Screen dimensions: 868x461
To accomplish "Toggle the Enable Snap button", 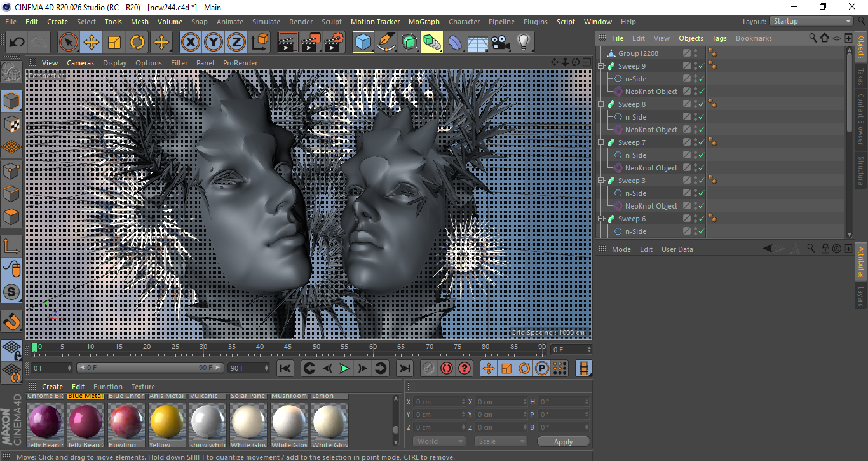I will [x=11, y=321].
